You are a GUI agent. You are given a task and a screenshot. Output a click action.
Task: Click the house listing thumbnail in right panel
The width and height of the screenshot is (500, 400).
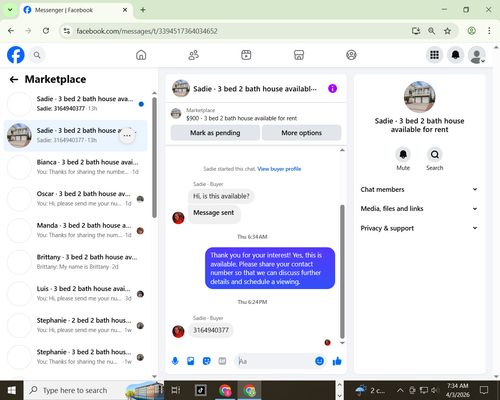pos(419,97)
